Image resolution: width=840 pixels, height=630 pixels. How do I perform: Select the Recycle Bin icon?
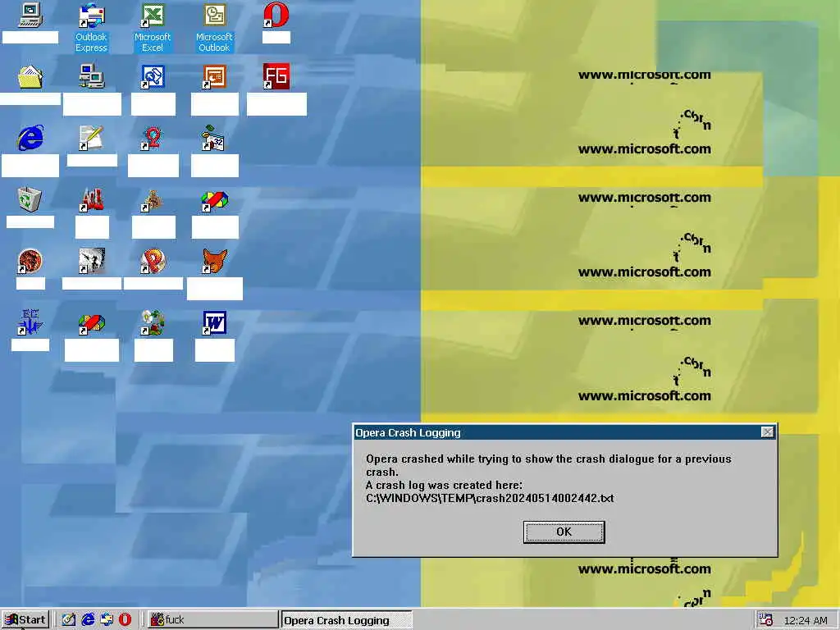pos(30,199)
